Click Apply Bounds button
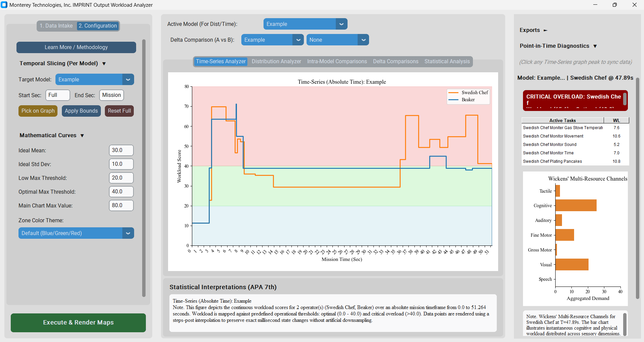 click(x=81, y=111)
